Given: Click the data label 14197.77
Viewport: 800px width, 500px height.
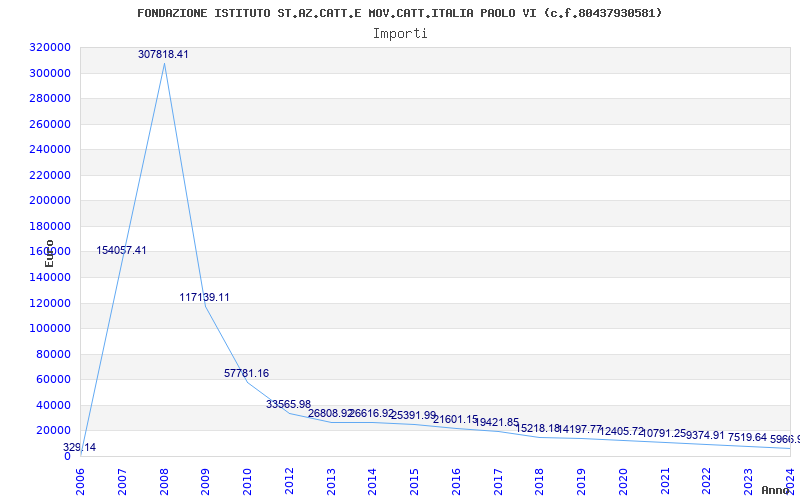Looking at the screenshot, I should tap(580, 429).
